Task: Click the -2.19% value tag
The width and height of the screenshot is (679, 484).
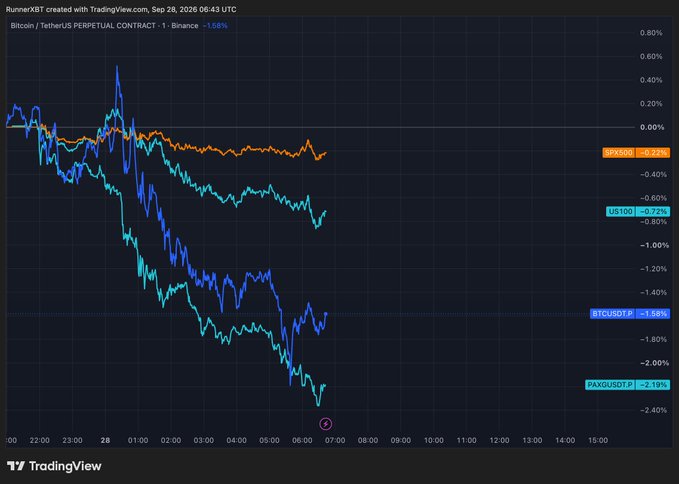Action: (653, 384)
